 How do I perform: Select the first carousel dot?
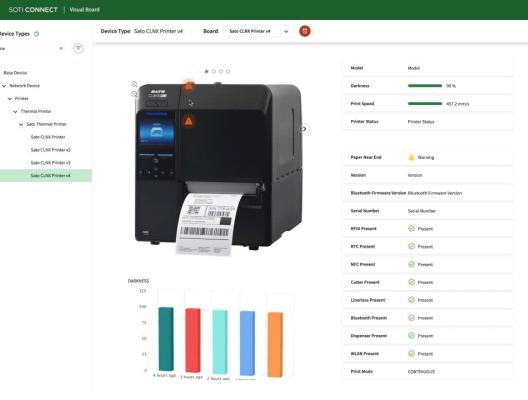click(x=206, y=71)
